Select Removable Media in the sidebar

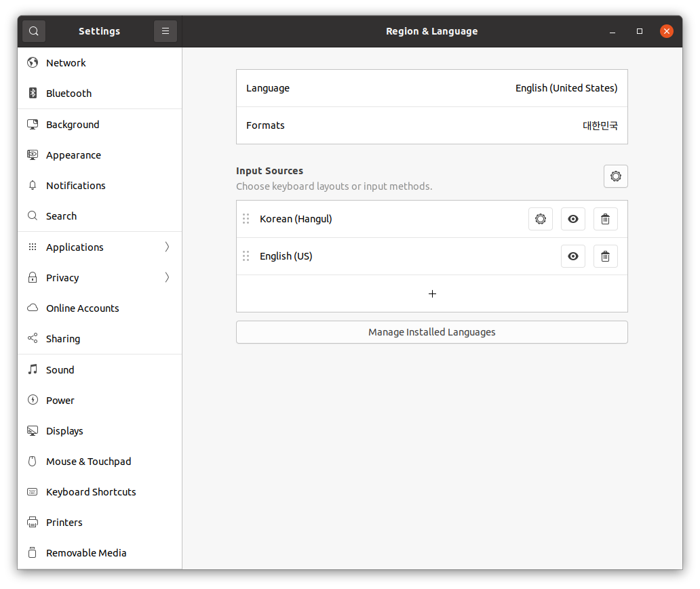tap(100, 552)
